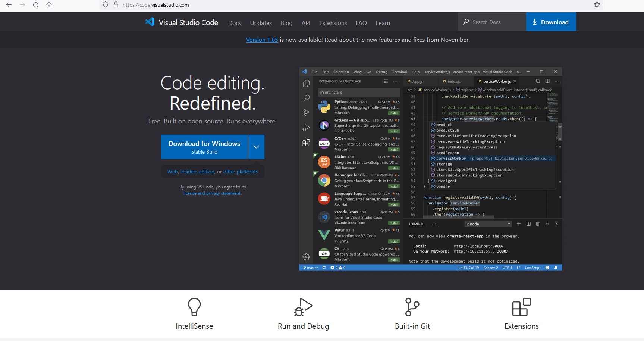Click Download for Windows Stable Build

204,147
